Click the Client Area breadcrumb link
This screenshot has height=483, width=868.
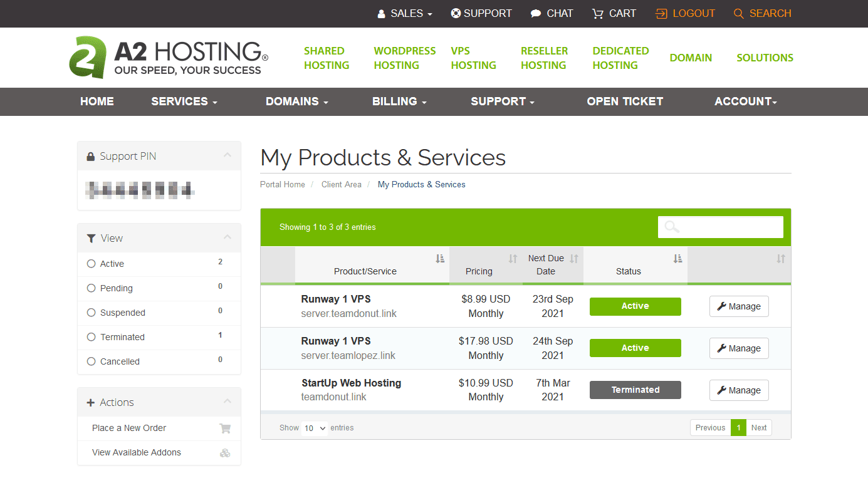click(x=342, y=185)
